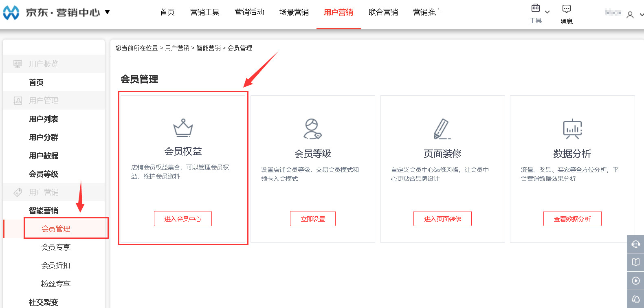Image resolution: width=644 pixels, height=308 pixels.
Task: Expand the user account dropdown chevron
Action: (641, 15)
